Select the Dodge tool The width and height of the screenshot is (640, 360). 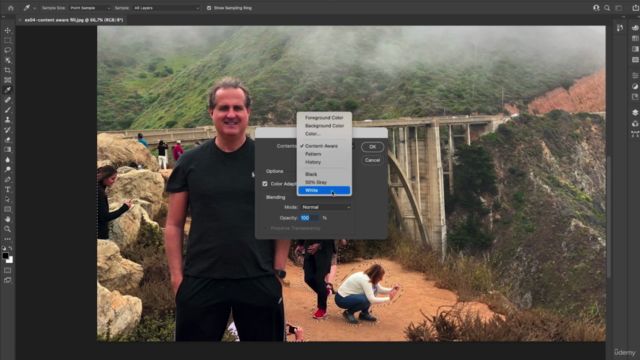(x=7, y=169)
